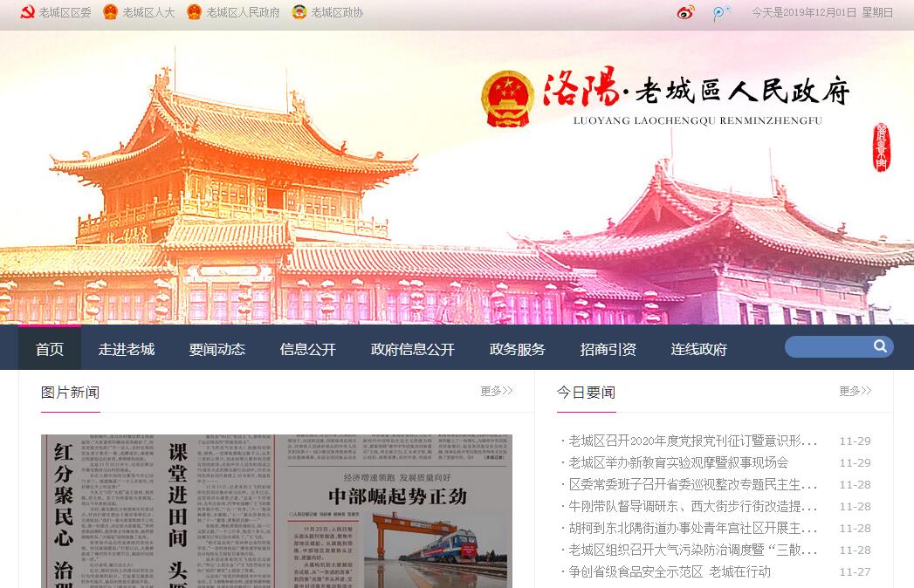
Task: Open the 要闻动态 menu
Action: [216, 349]
